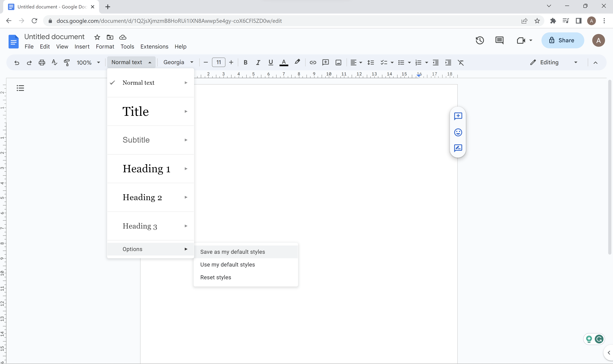Expand the bulleted list options arrow

coord(409,63)
